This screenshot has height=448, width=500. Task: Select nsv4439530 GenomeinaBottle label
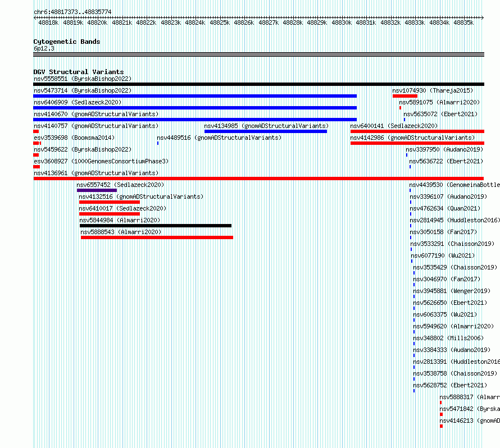[454, 185]
